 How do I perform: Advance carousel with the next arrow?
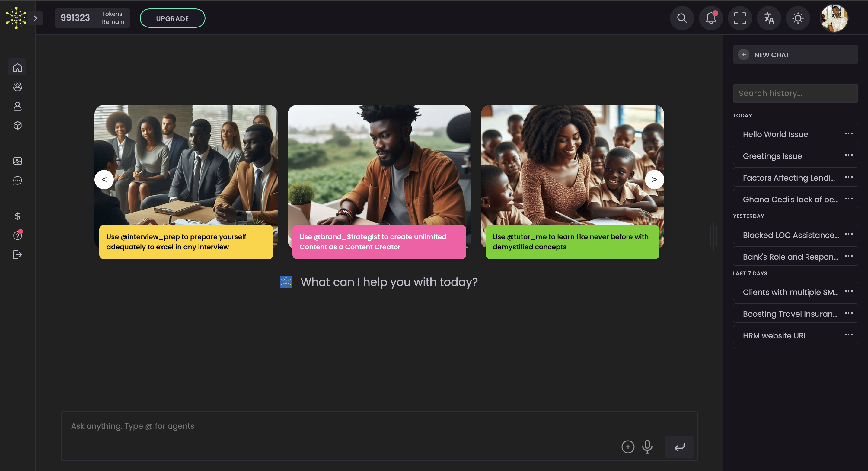click(x=654, y=179)
